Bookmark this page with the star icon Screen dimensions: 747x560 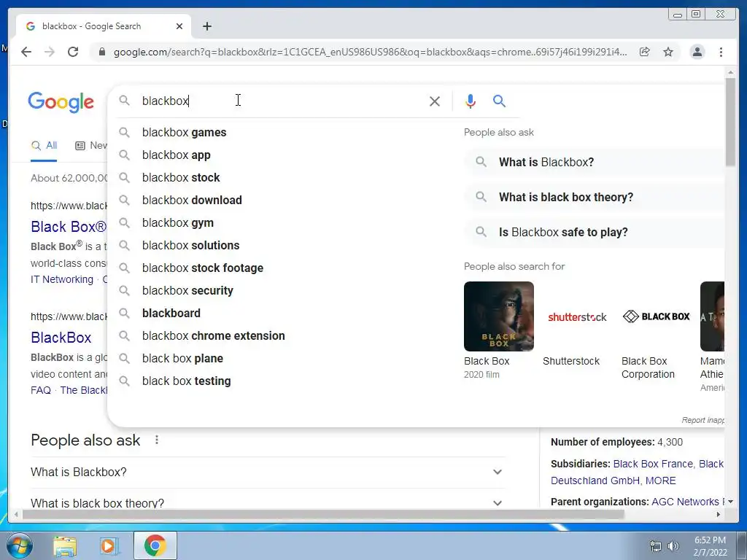[668, 52]
